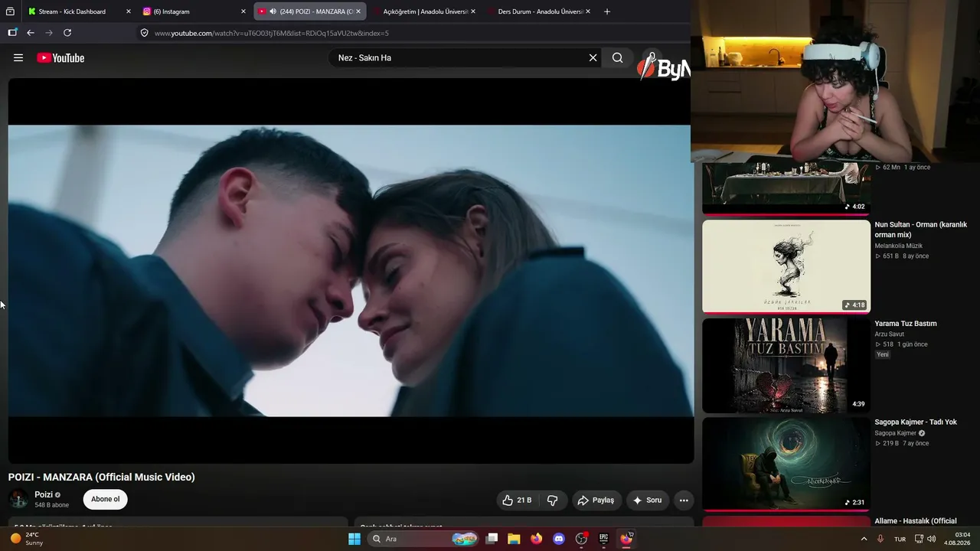
Task: Open the Windows Start menu
Action: click(x=354, y=539)
